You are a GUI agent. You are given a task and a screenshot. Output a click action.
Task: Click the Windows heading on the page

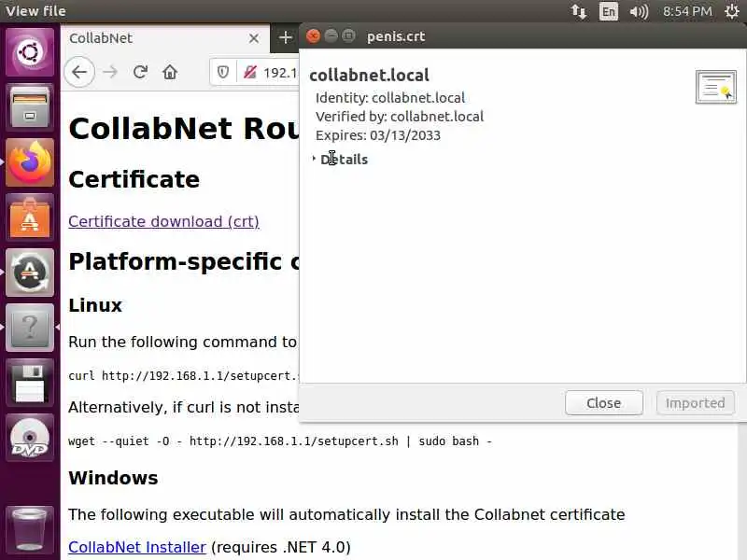(x=113, y=478)
